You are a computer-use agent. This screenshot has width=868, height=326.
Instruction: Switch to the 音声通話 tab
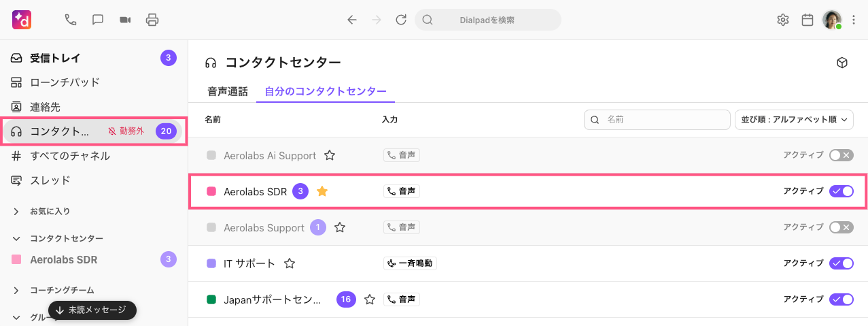(228, 91)
